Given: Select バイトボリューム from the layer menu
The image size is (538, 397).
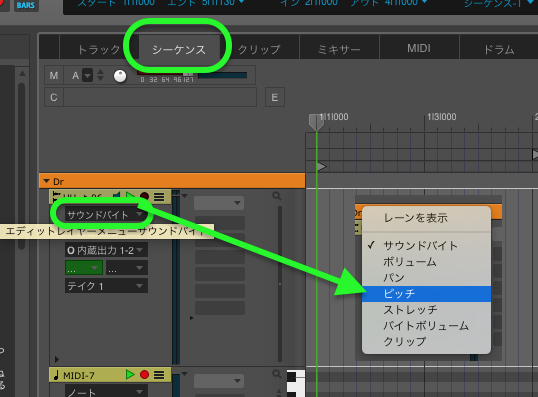Looking at the screenshot, I should [426, 326].
